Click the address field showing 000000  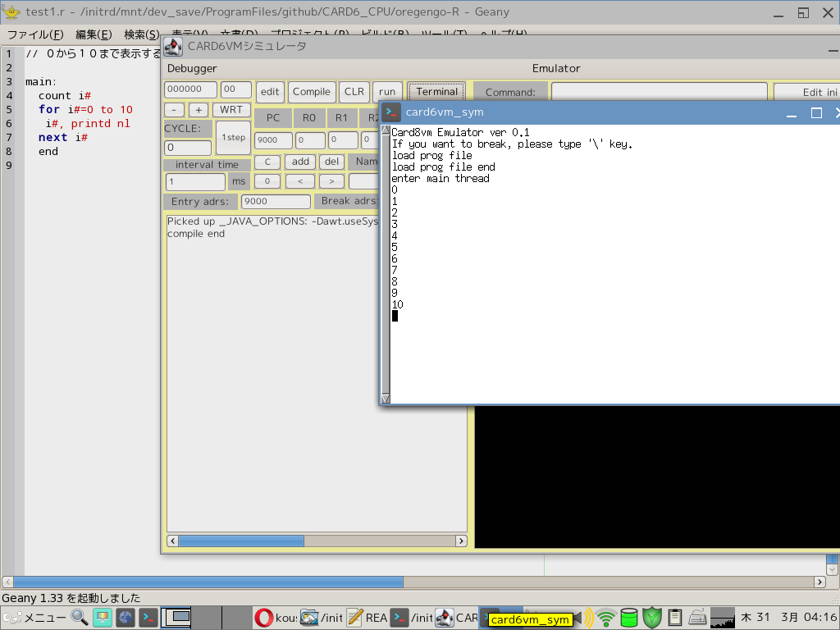click(x=190, y=89)
